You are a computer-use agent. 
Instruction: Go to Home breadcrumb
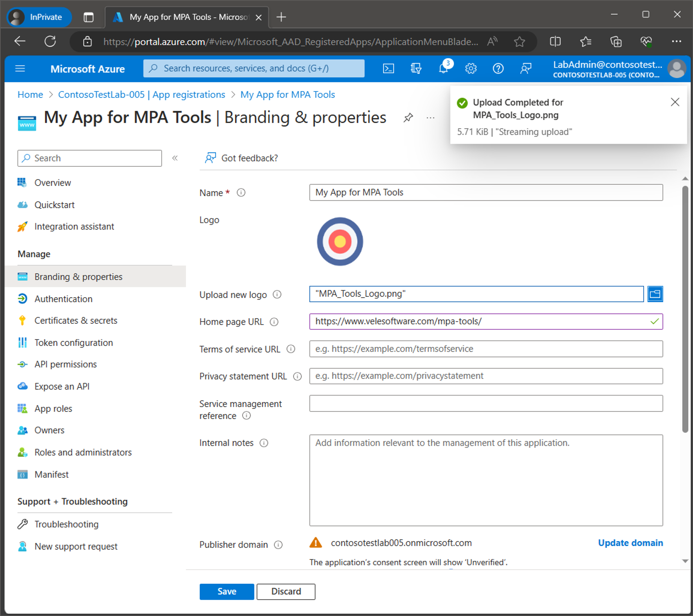[x=30, y=95]
